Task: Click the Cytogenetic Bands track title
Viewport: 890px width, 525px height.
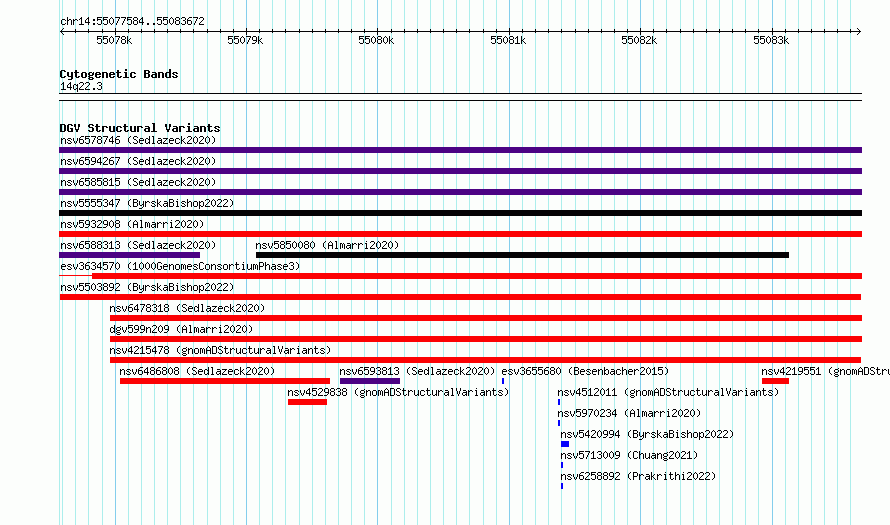Action: point(119,74)
